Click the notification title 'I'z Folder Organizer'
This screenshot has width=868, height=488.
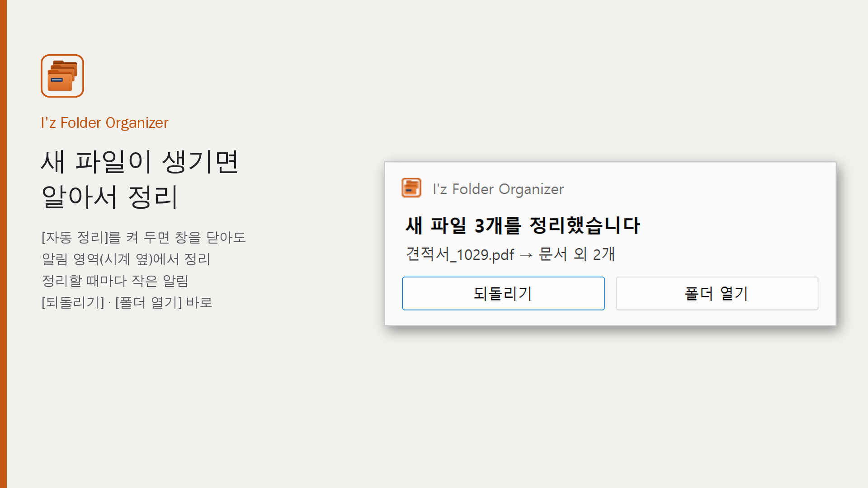[x=498, y=189]
